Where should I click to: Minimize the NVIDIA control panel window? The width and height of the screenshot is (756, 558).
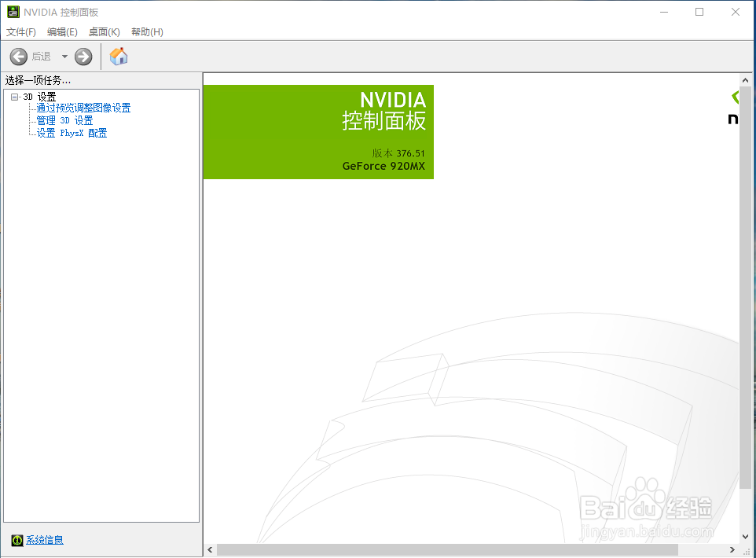[664, 12]
